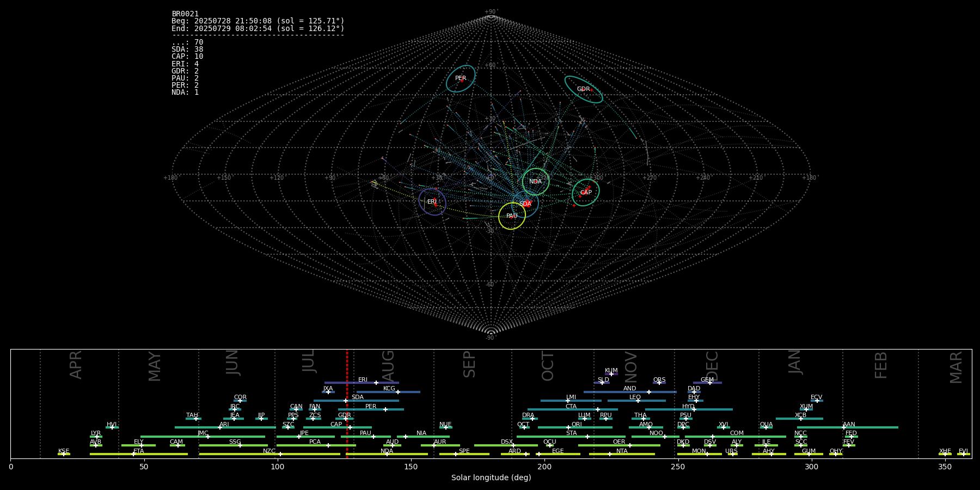The width and height of the screenshot is (980, 490).
Task: Select the HYD shower bar in the timeline
Action: pos(689,409)
